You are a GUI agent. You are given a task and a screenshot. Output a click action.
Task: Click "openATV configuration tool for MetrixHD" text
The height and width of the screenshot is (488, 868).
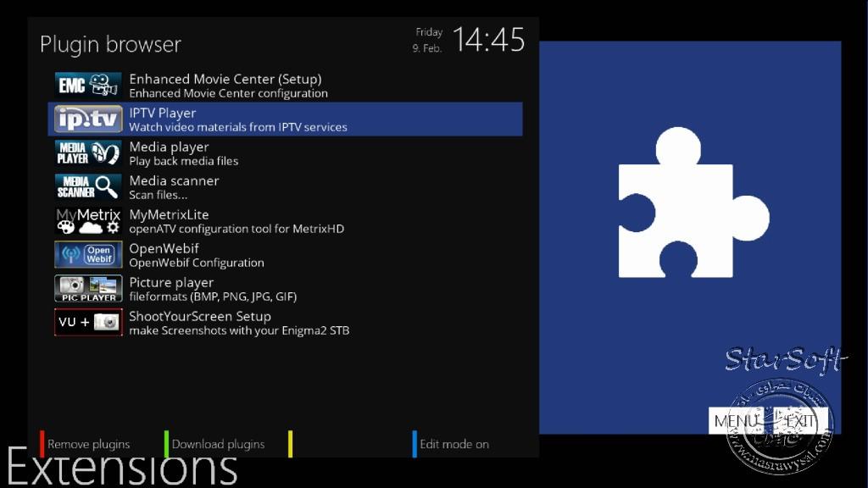click(236, 229)
